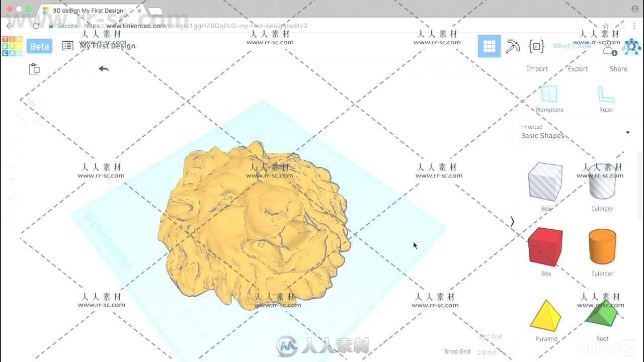Bookmark the page with star icon

coord(606,26)
